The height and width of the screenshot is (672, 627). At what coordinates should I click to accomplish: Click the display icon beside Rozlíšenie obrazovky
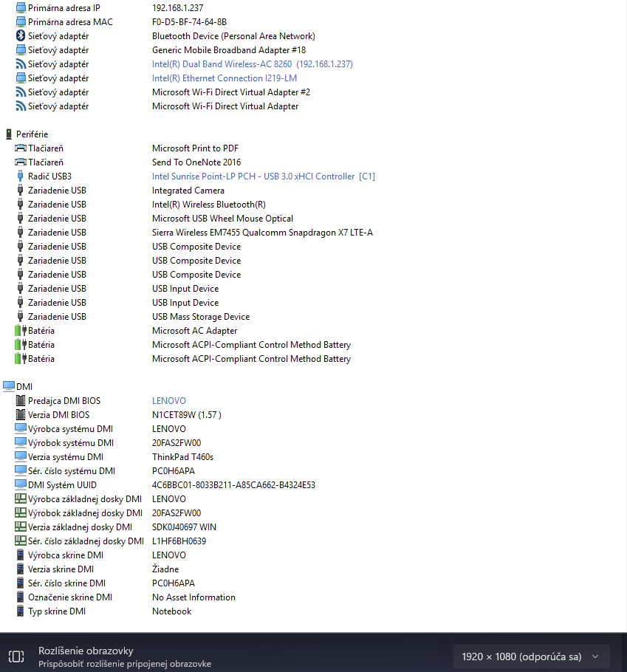coord(16,656)
